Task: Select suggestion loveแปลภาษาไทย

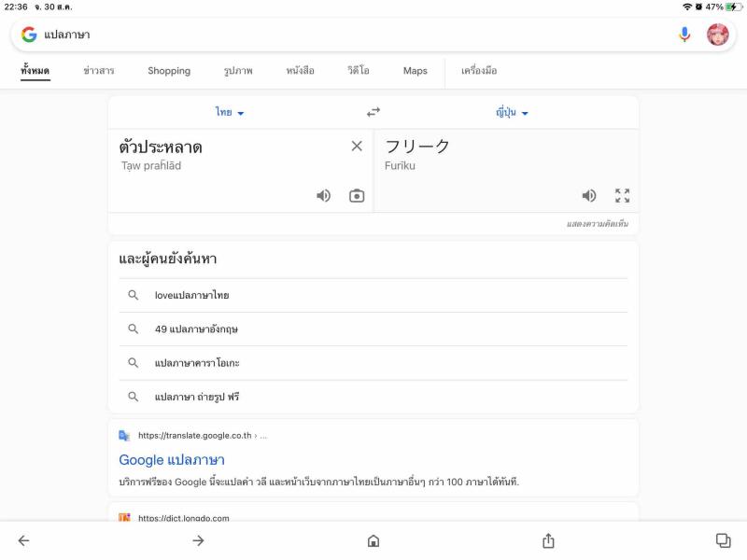Action: (373, 295)
